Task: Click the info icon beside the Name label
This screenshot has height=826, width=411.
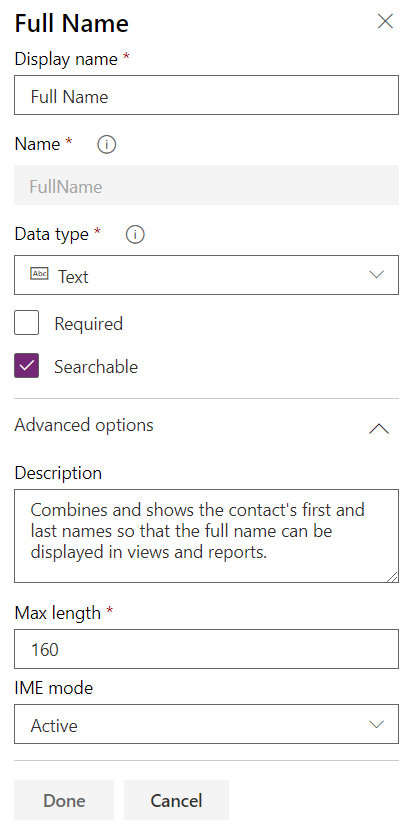Action: pos(106,144)
